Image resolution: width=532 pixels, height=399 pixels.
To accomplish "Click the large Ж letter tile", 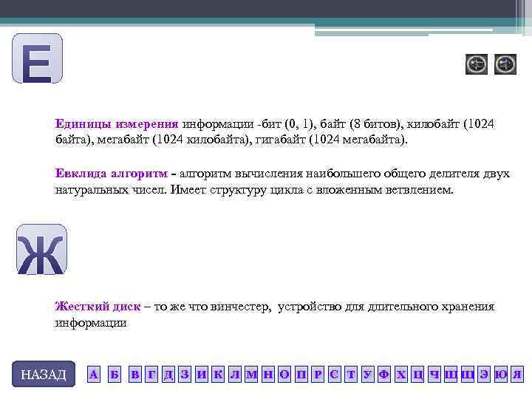I will click(41, 250).
